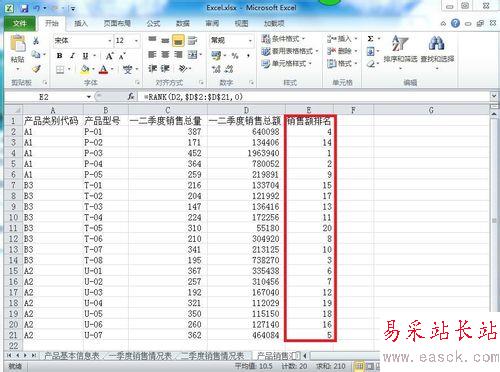
Task: Toggle Italic formatting
Action: pos(72,56)
